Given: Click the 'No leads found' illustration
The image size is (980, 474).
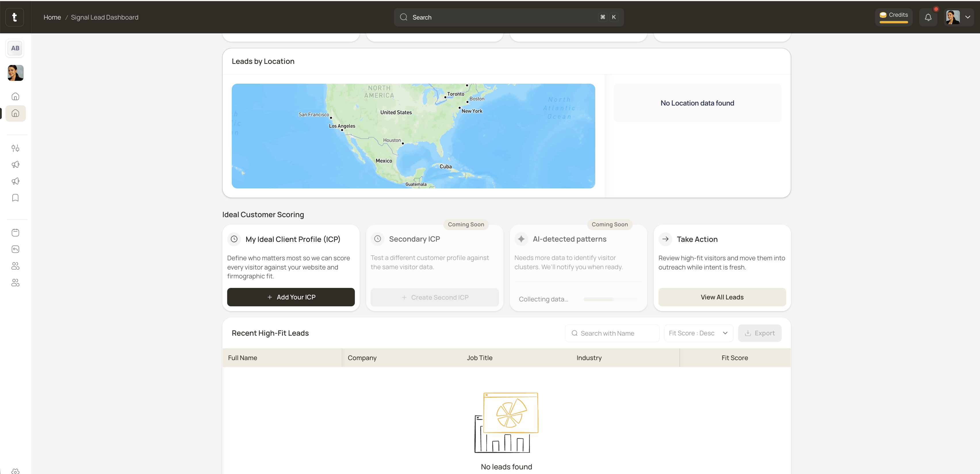Looking at the screenshot, I should click(506, 423).
